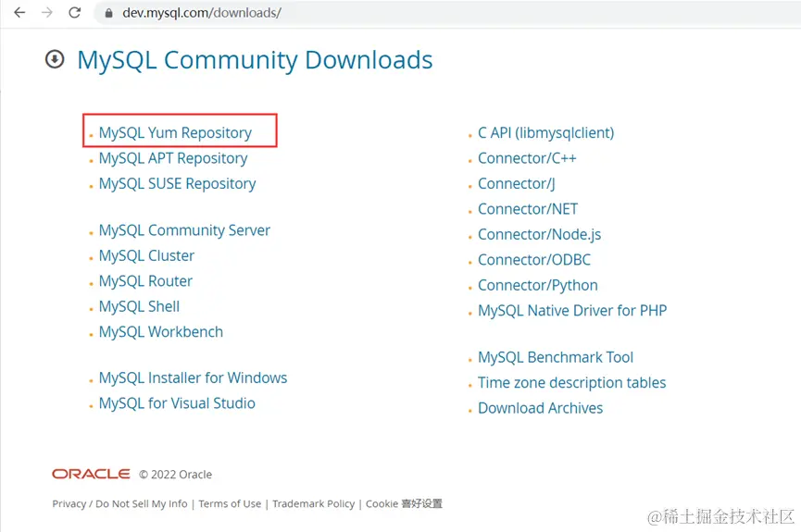Focus the address bar showing dev.mysql.com/downloads/
This screenshot has height=532, width=801.
click(449, 13)
